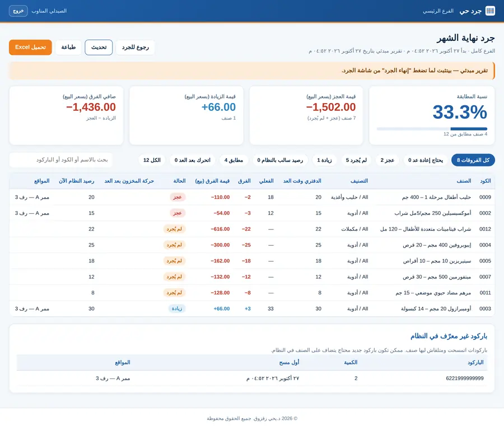Select اتحرك بعد العد 0 chip

192,160
